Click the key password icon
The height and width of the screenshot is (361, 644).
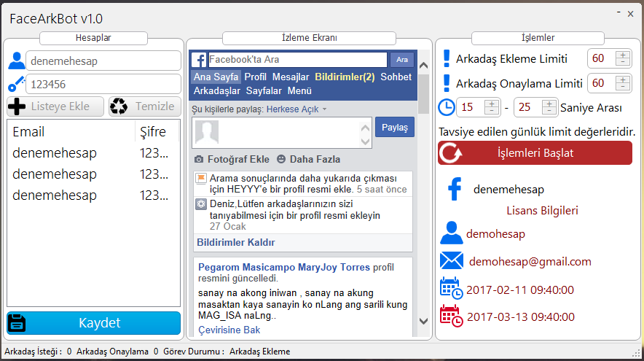coord(17,84)
